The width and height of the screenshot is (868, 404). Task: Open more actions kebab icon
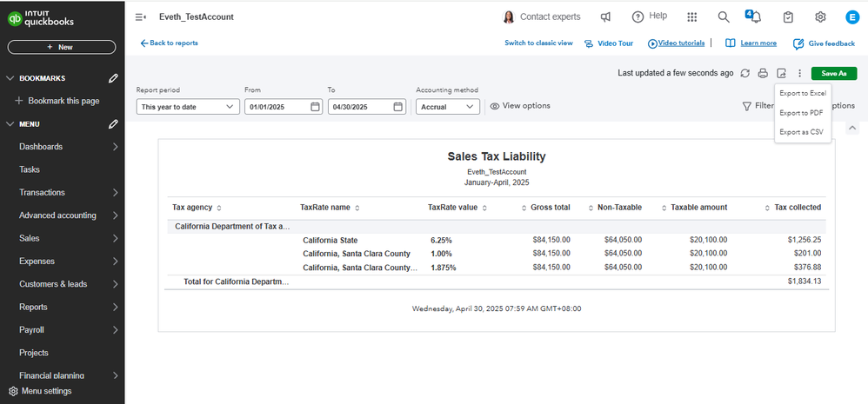(799, 73)
